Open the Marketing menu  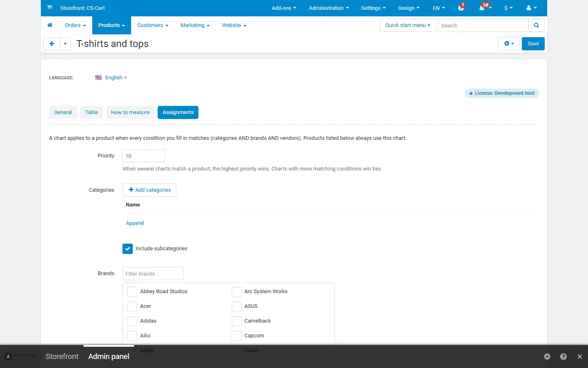click(195, 25)
